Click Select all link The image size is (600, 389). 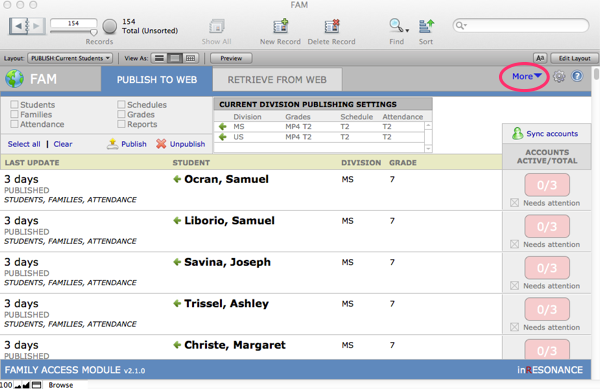pyautogui.click(x=24, y=144)
